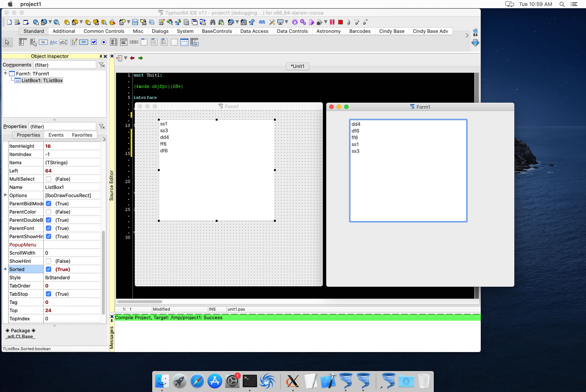Click the Find binoculars toolbar icon
Screen dimensions: 586x392
tap(213, 22)
